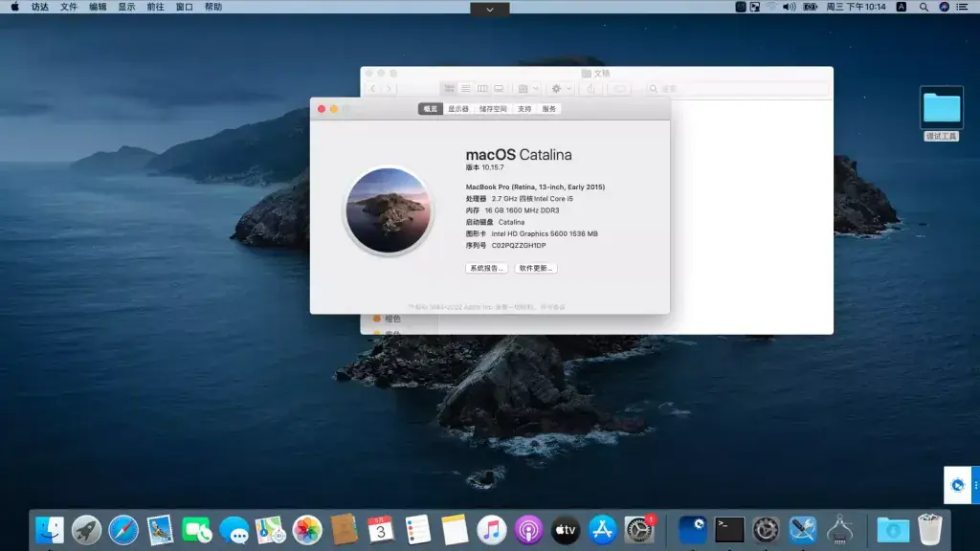This screenshot has height=551, width=980.
Task: Click the battery status icon
Action: coord(810,7)
